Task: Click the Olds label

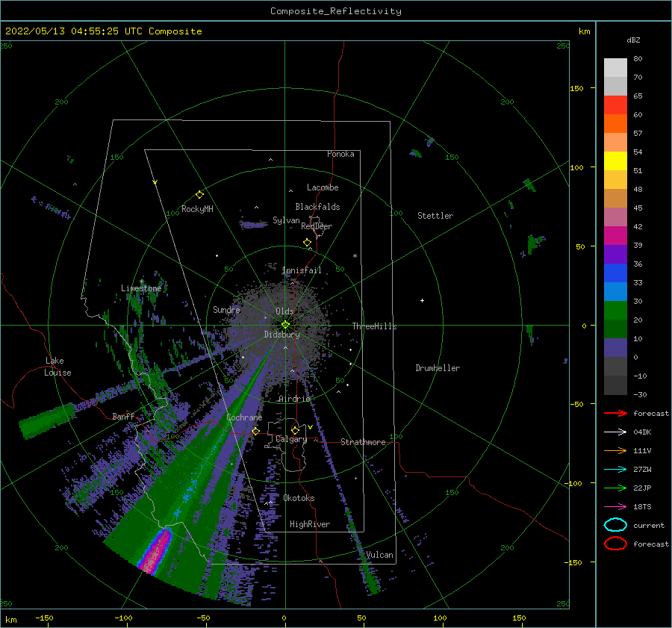Action: [284, 311]
